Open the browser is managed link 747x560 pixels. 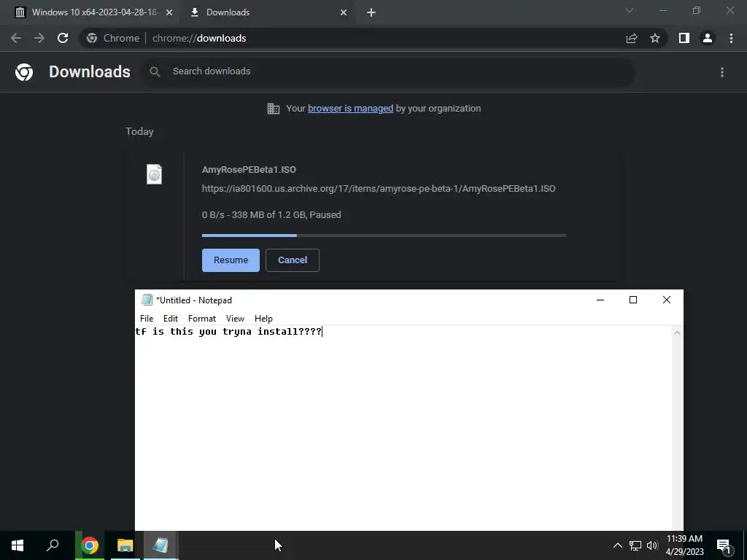[350, 109]
